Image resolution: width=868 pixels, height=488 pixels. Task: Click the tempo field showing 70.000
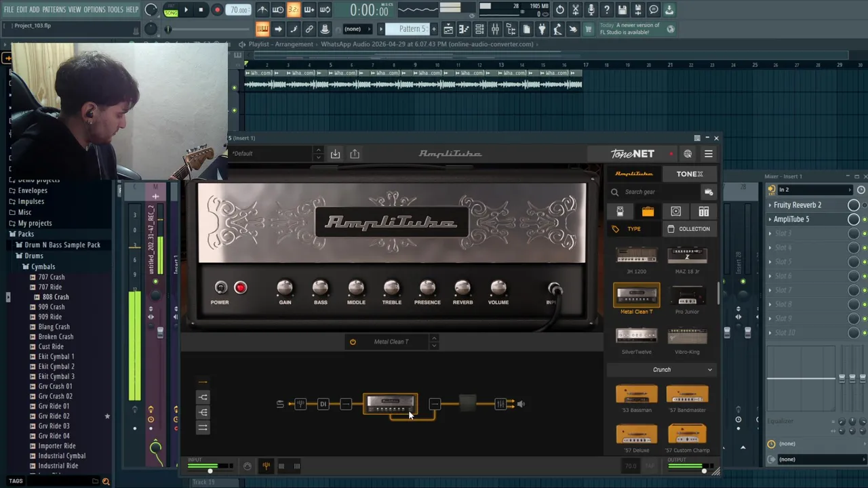pos(238,10)
